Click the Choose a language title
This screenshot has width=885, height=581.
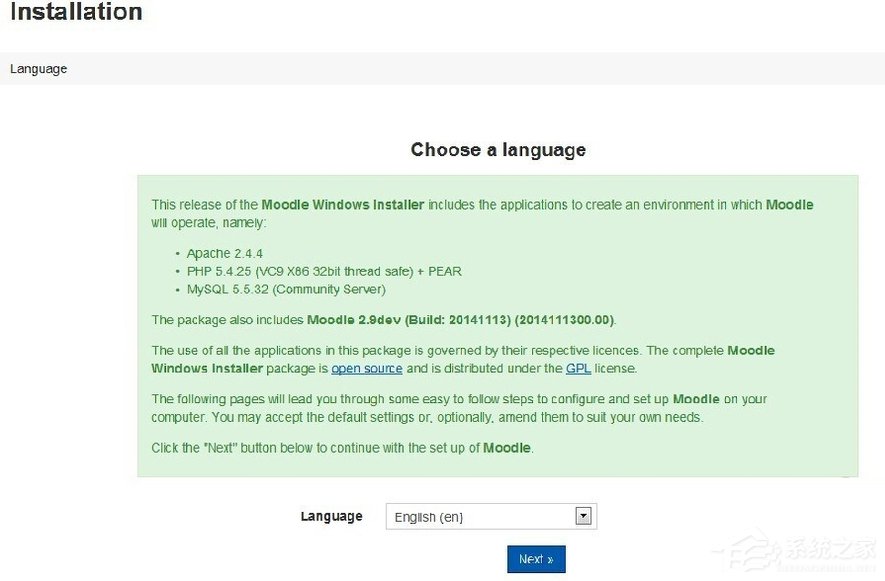click(x=497, y=149)
